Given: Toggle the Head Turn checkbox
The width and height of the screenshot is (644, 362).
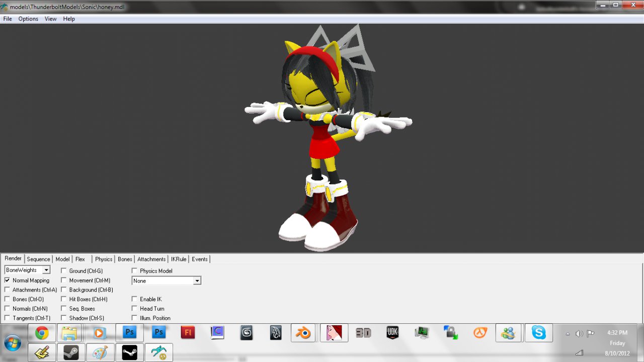Looking at the screenshot, I should (x=134, y=308).
